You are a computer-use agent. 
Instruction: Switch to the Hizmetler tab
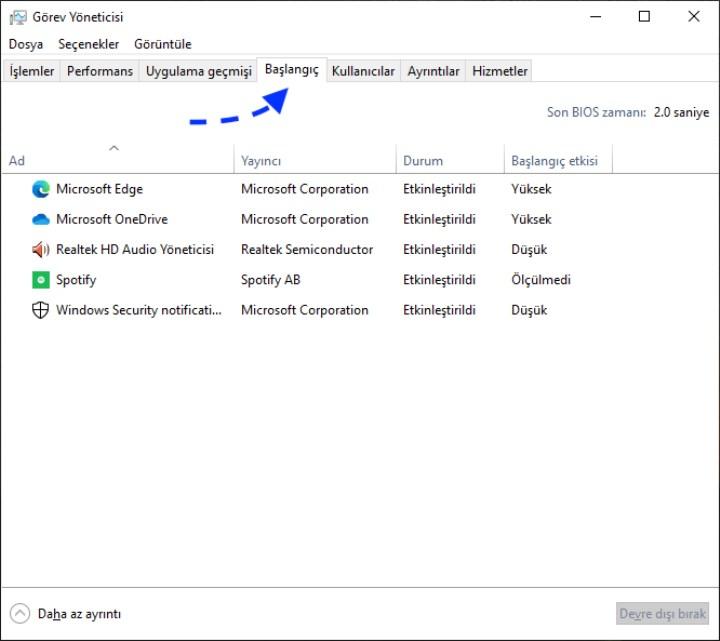(x=500, y=71)
